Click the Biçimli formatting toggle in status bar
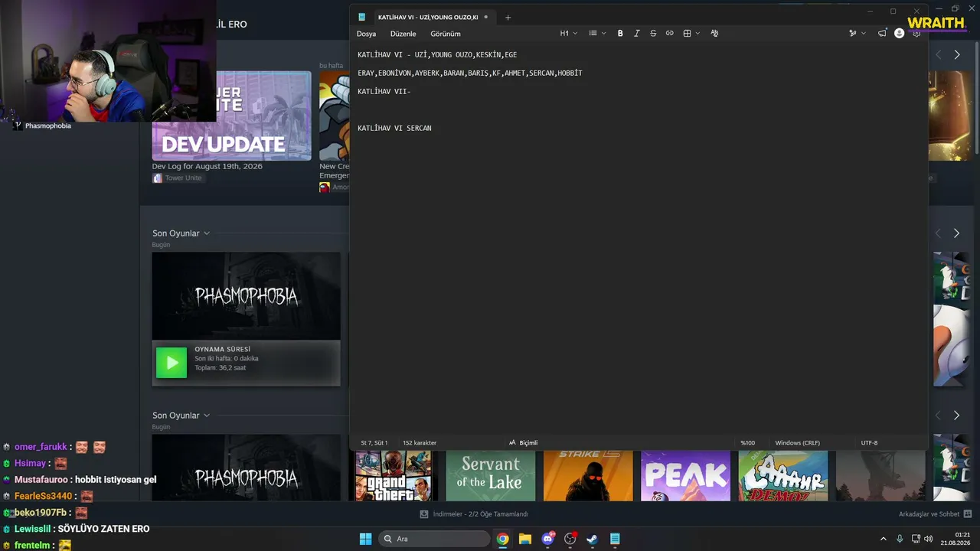The image size is (980, 551). 524,443
